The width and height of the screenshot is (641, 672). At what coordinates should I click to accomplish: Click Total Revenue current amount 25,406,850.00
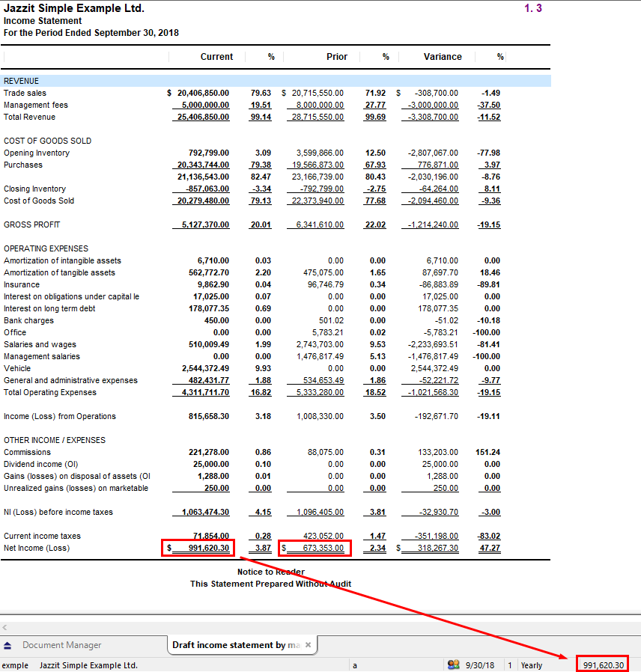(203, 117)
